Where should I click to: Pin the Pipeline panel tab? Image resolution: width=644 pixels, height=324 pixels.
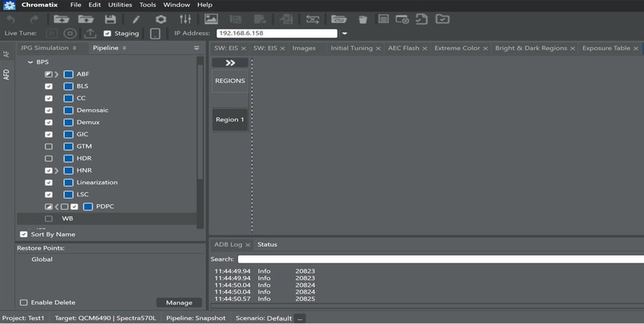(x=124, y=48)
